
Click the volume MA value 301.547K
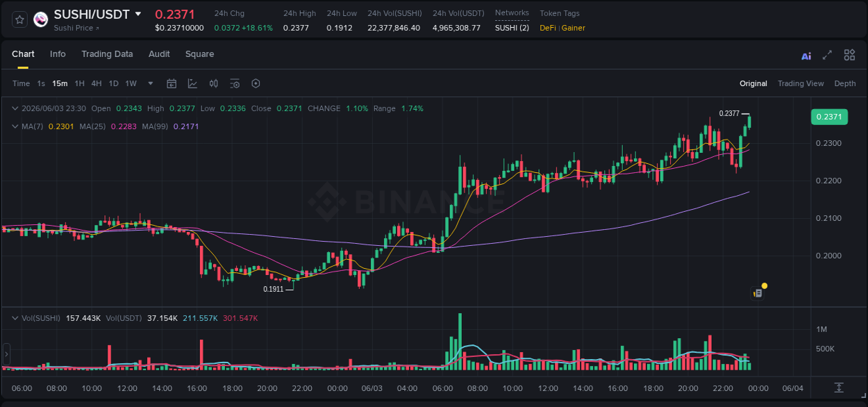point(240,318)
